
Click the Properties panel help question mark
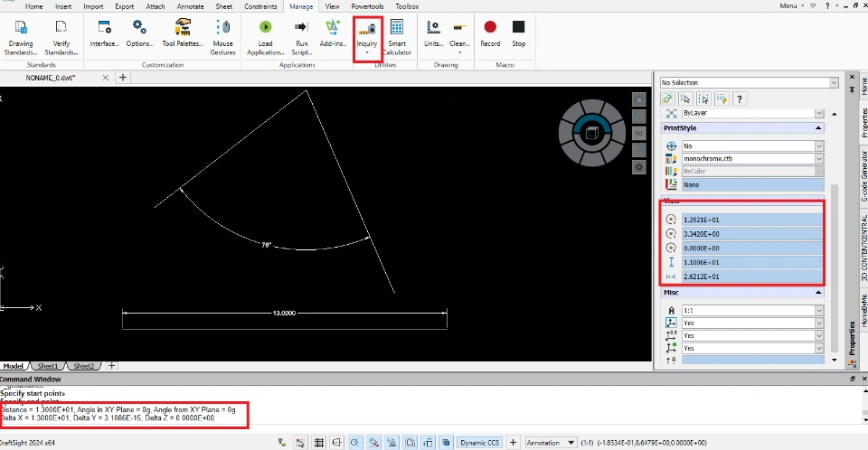[739, 99]
